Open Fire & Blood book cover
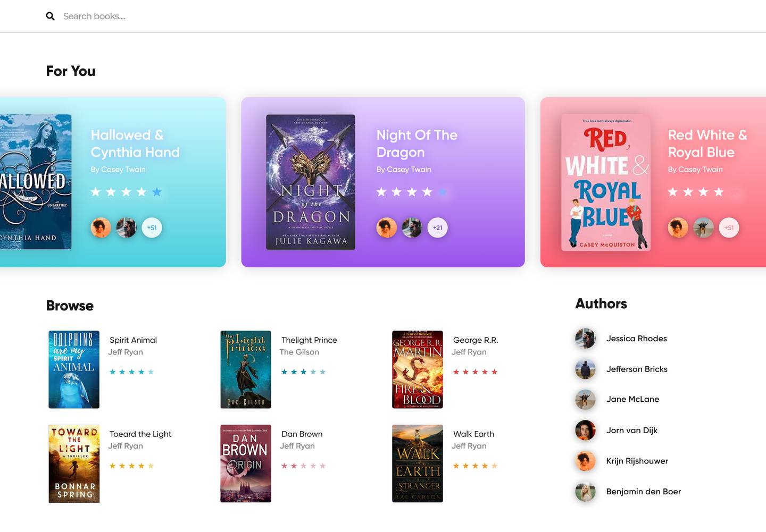 tap(418, 369)
